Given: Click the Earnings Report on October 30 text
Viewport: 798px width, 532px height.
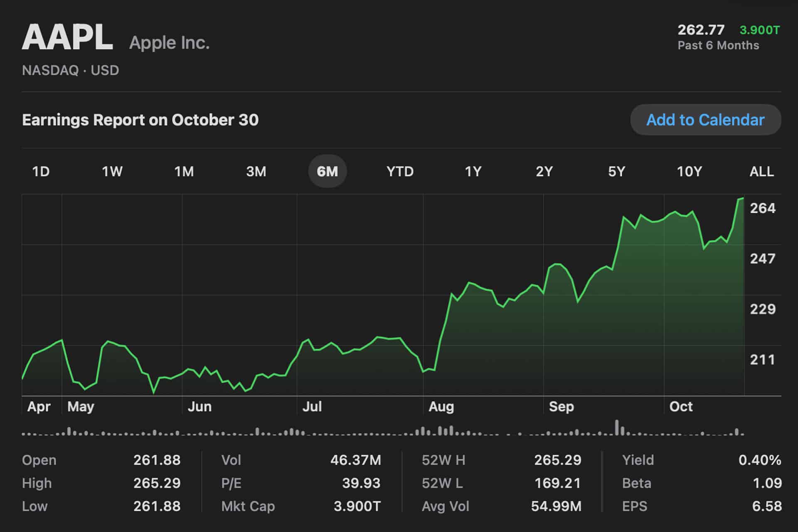Looking at the screenshot, I should (140, 120).
